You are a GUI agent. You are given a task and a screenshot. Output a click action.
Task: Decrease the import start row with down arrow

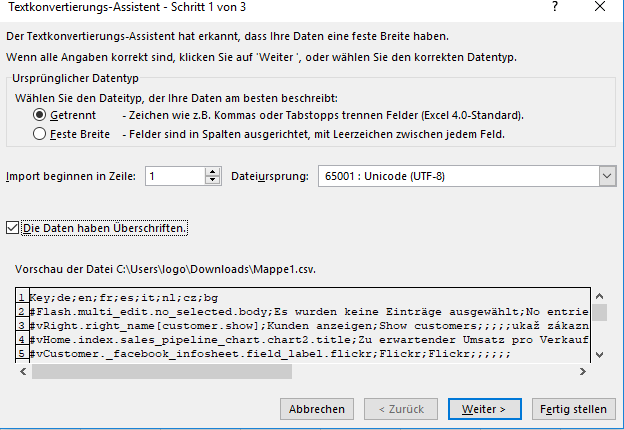(x=212, y=181)
